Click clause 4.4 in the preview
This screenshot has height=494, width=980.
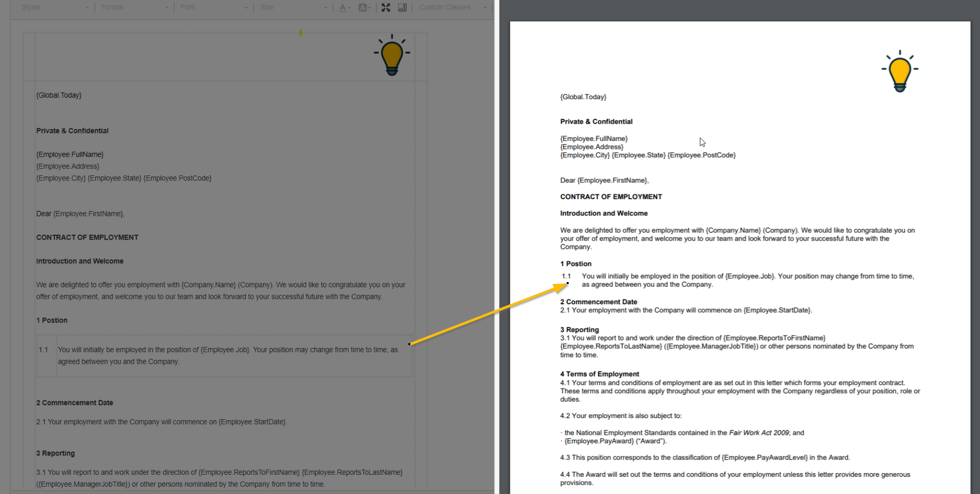(735, 479)
